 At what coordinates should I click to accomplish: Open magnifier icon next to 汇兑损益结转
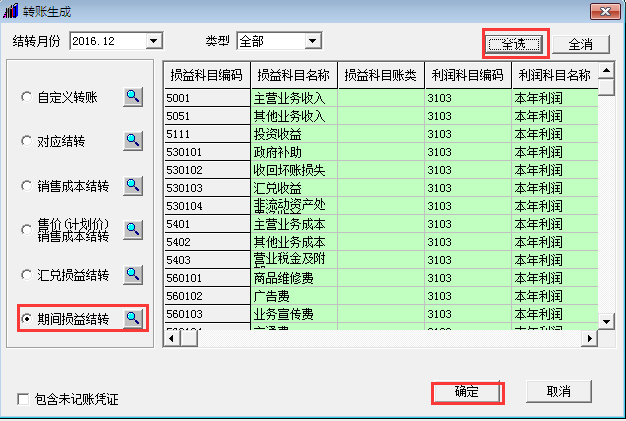(x=133, y=274)
